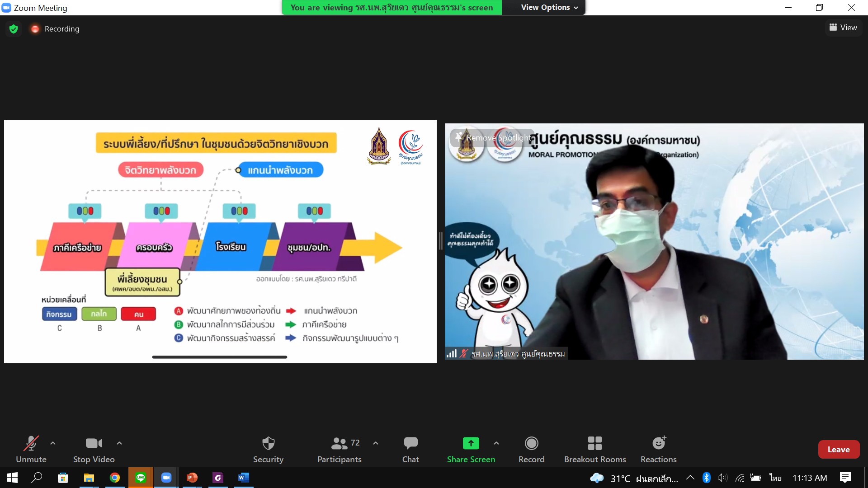Show hidden system tray icons
The image size is (868, 488).
(x=690, y=478)
